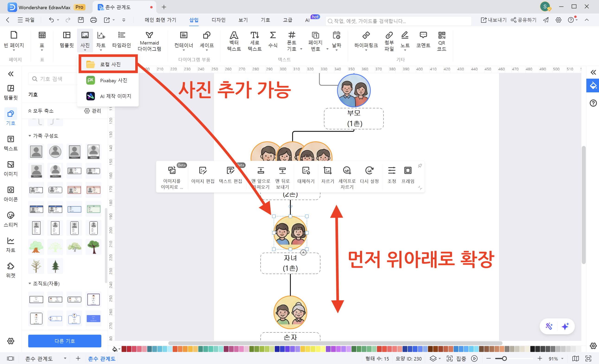Click the 다른 기호 button

[64, 341]
